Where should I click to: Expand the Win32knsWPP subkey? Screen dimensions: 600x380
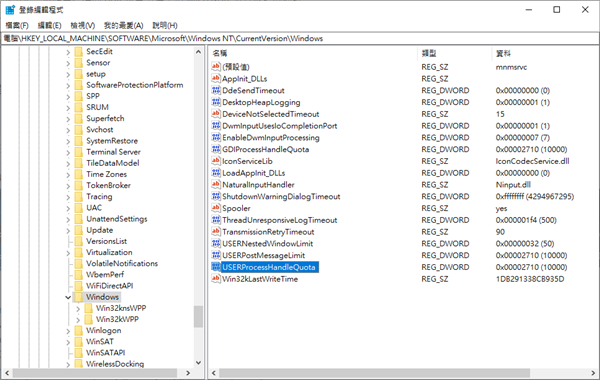pos(78,309)
